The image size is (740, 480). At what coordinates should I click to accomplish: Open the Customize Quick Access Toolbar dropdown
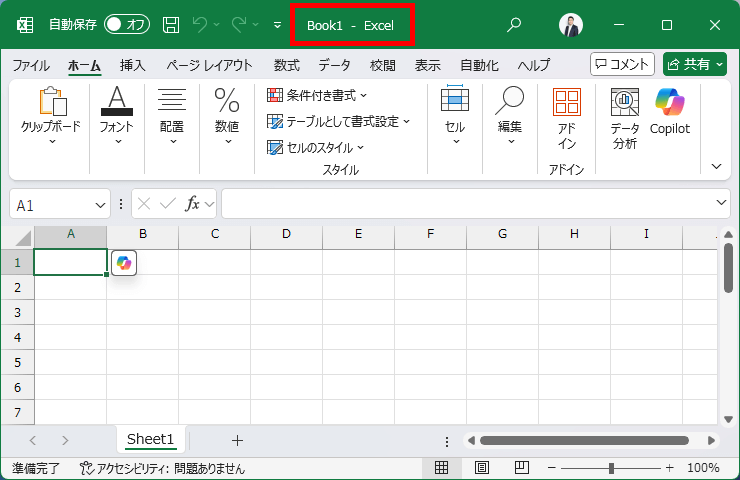tap(278, 25)
